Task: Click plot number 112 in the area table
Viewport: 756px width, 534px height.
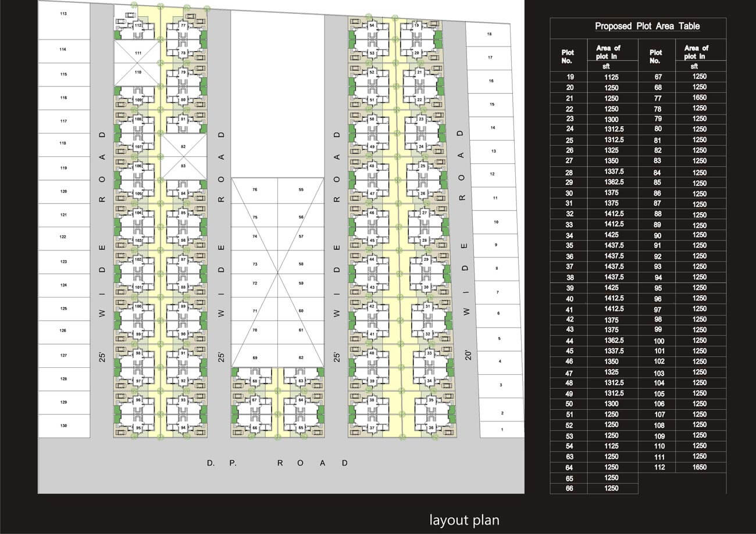Action: (x=658, y=467)
